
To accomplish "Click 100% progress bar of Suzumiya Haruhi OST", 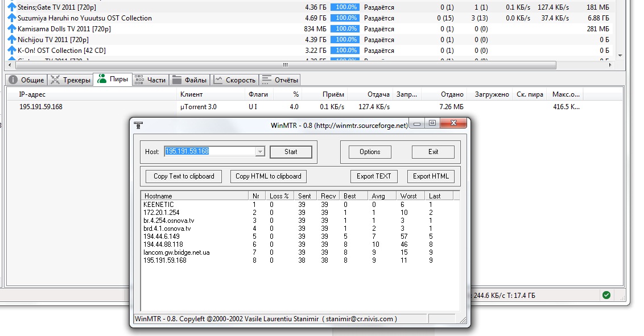I will tap(346, 18).
